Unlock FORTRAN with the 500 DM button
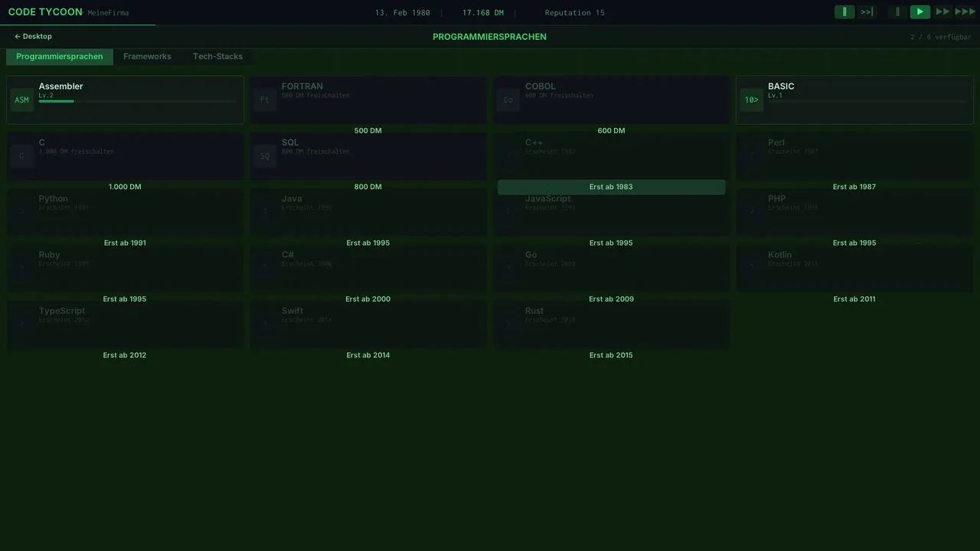Viewport: 980px width, 551px height. [x=367, y=131]
